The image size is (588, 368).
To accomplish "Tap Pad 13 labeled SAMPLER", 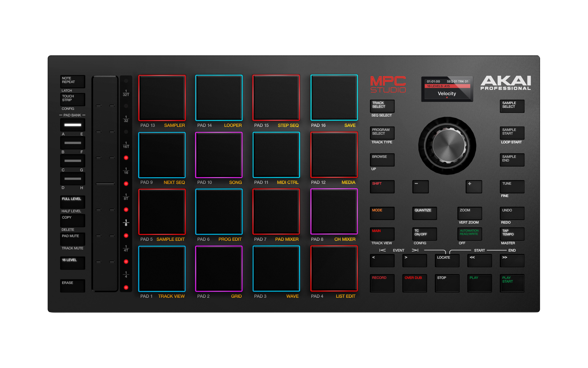I will [162, 98].
